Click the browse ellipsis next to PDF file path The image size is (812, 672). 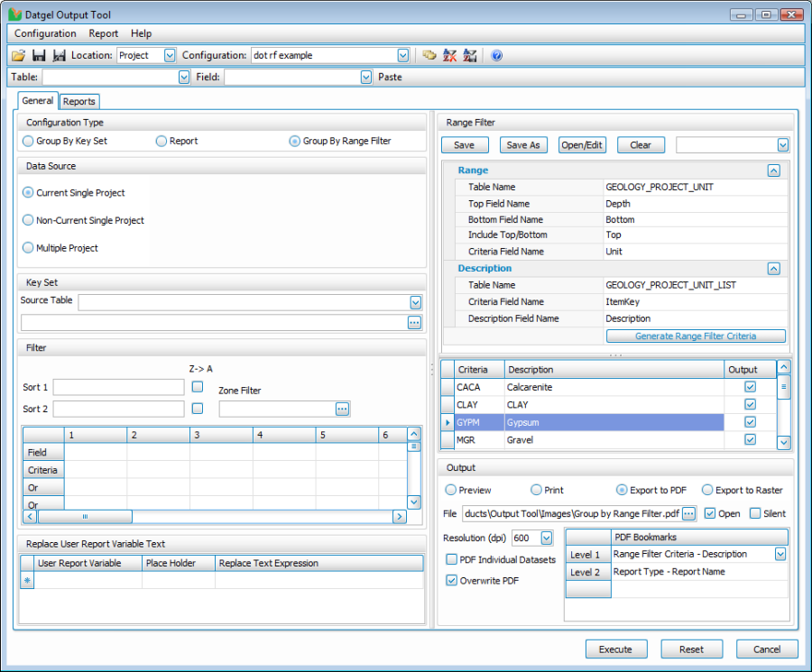[689, 513]
